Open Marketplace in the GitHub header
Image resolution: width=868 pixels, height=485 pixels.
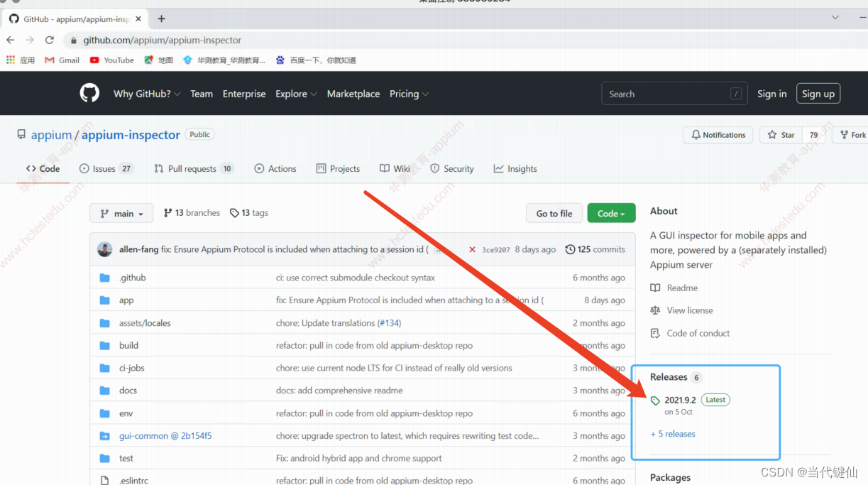(353, 94)
